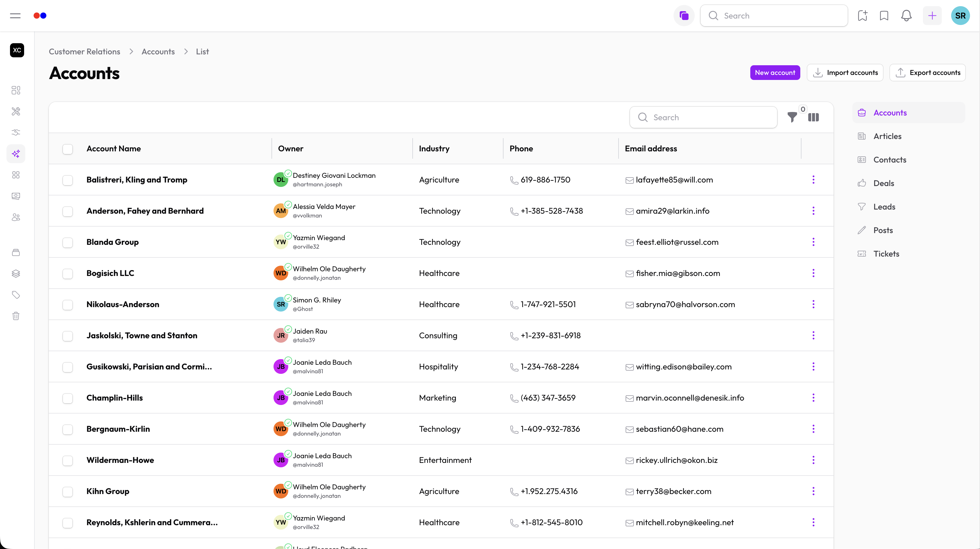Open the tools icon in sidebar
The width and height of the screenshot is (980, 549).
pyautogui.click(x=16, y=111)
